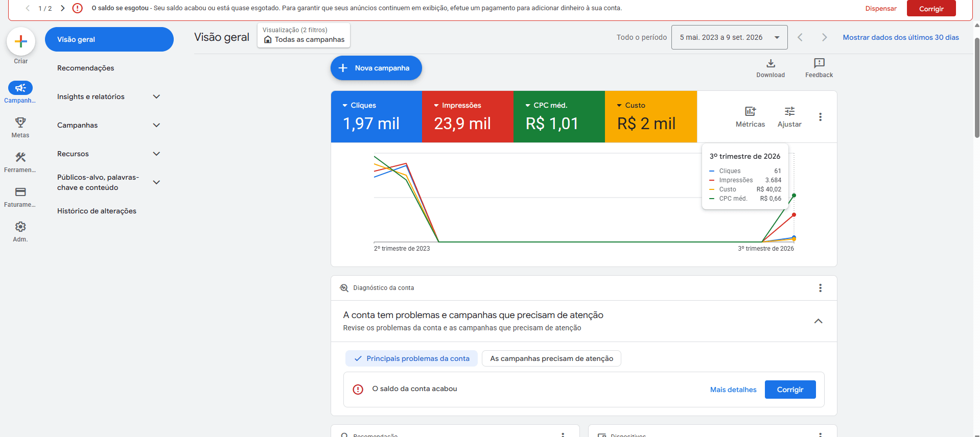The width and height of the screenshot is (980, 437).
Task: Click green CPC méd. data point on chart
Action: pyautogui.click(x=794, y=196)
